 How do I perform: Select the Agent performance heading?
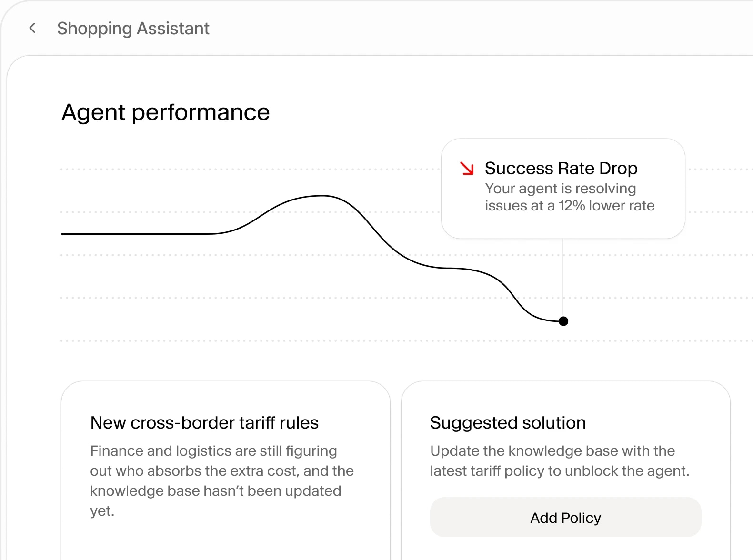[x=165, y=112]
